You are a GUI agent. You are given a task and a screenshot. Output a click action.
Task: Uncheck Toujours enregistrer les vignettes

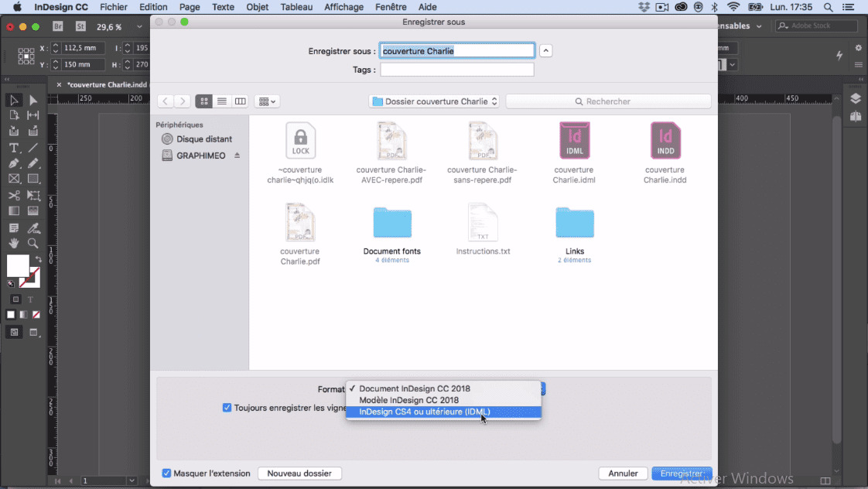click(227, 409)
